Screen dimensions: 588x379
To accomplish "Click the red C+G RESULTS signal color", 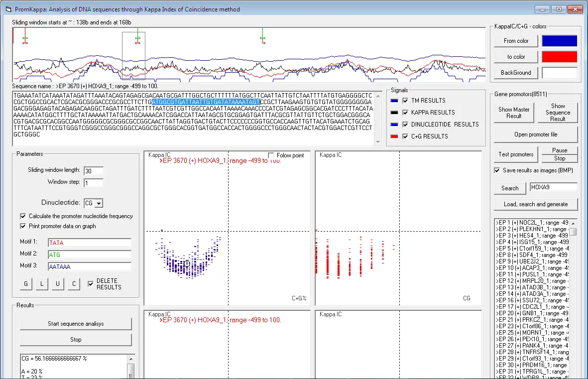I will (394, 136).
